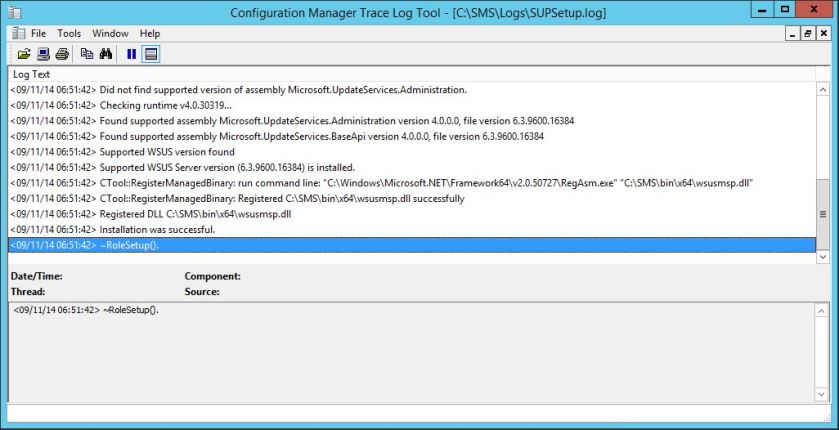Print the log using printer icon
Screen dimensions: 839x430
click(62, 54)
